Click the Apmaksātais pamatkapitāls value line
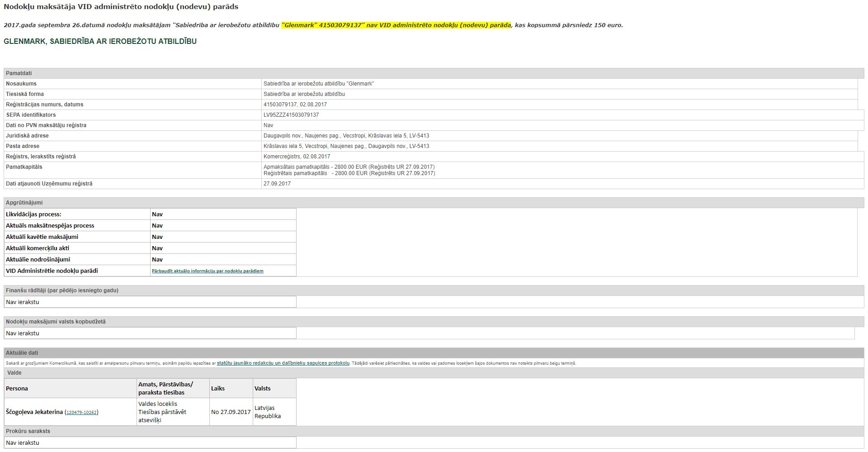Screen dimensions: 868x452 click(x=349, y=167)
